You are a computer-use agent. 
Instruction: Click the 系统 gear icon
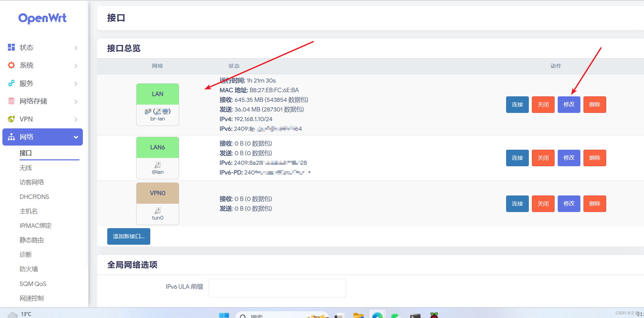point(11,65)
